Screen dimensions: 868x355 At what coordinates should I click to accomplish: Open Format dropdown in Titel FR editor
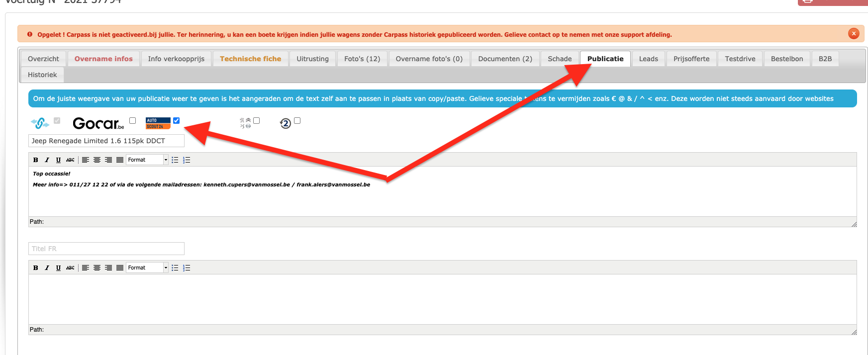pyautogui.click(x=147, y=267)
